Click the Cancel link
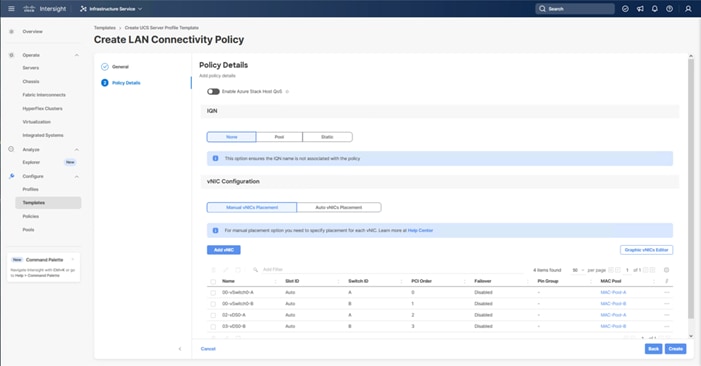Viewport: 701px width, 366px height. (208, 349)
